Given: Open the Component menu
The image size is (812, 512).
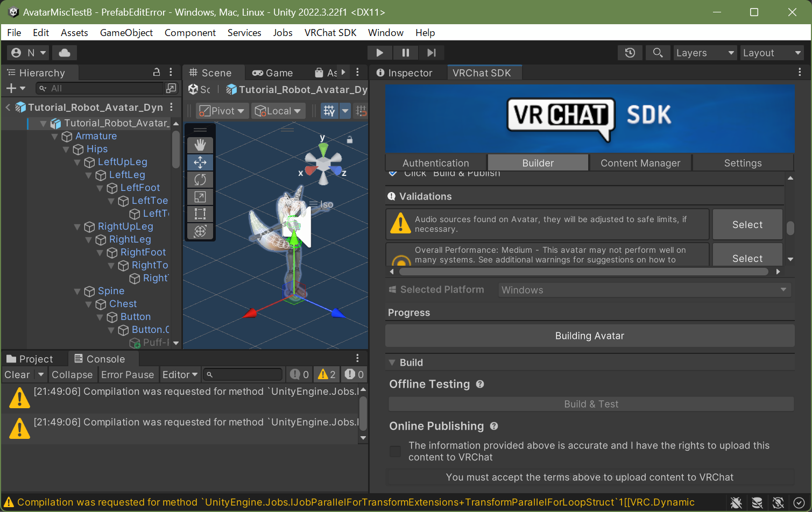Looking at the screenshot, I should click(x=190, y=32).
